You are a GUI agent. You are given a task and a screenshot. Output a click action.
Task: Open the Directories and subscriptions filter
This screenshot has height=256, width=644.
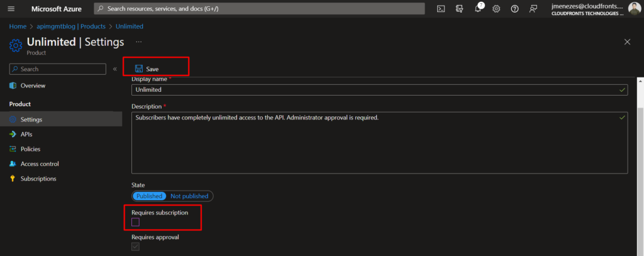tap(459, 9)
